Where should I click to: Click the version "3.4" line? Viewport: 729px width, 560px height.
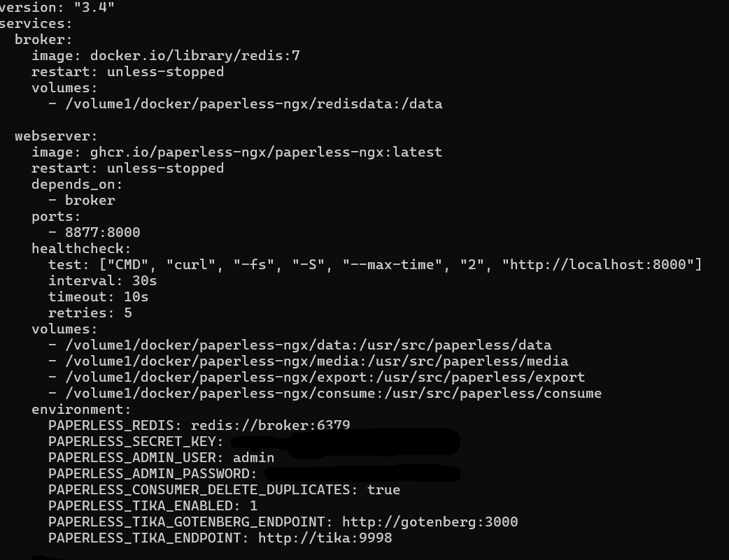(x=57, y=6)
